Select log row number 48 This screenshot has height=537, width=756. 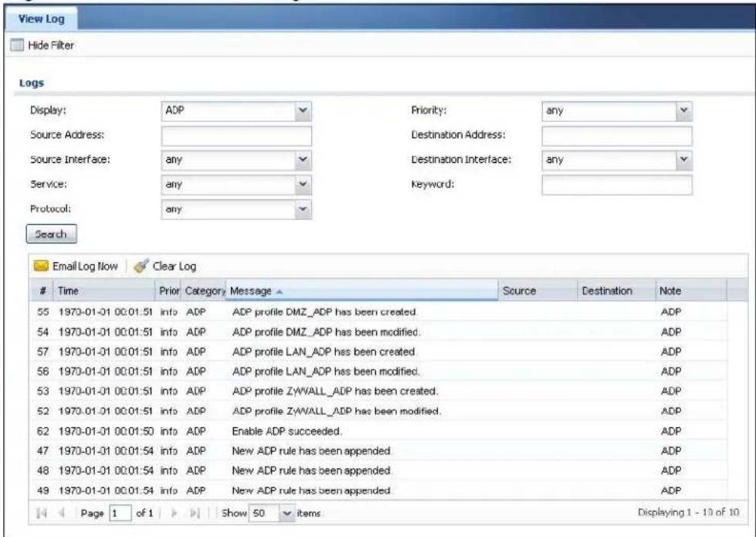coord(378,471)
